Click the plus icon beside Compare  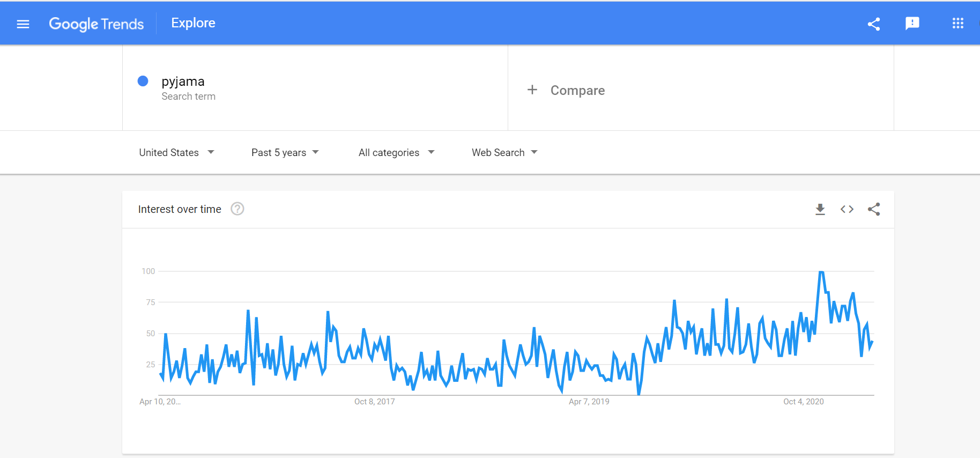click(x=532, y=90)
